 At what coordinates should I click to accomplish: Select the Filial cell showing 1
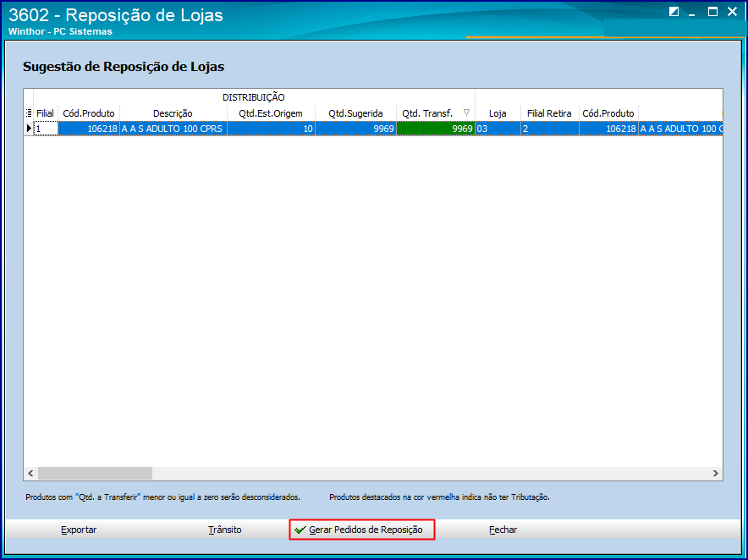click(x=46, y=129)
